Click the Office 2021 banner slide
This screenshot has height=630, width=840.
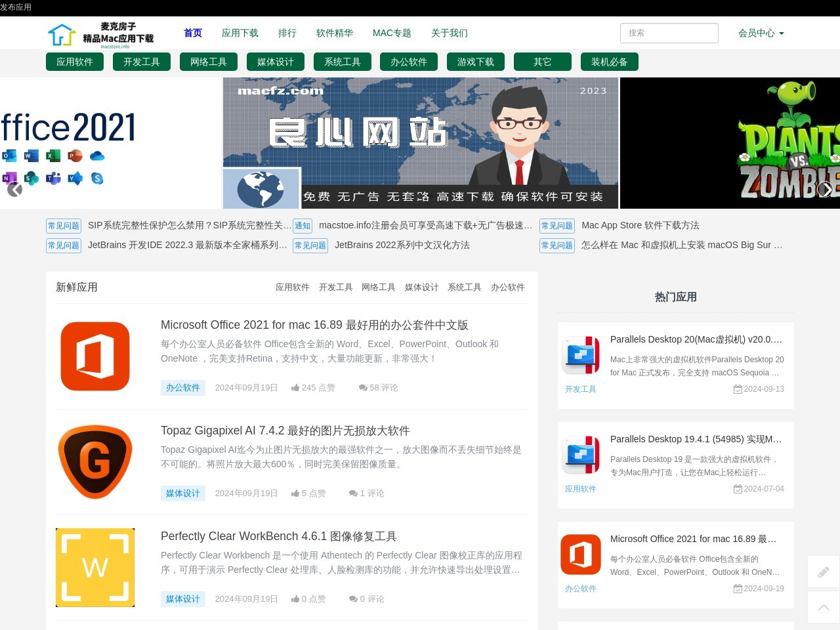click(x=110, y=143)
